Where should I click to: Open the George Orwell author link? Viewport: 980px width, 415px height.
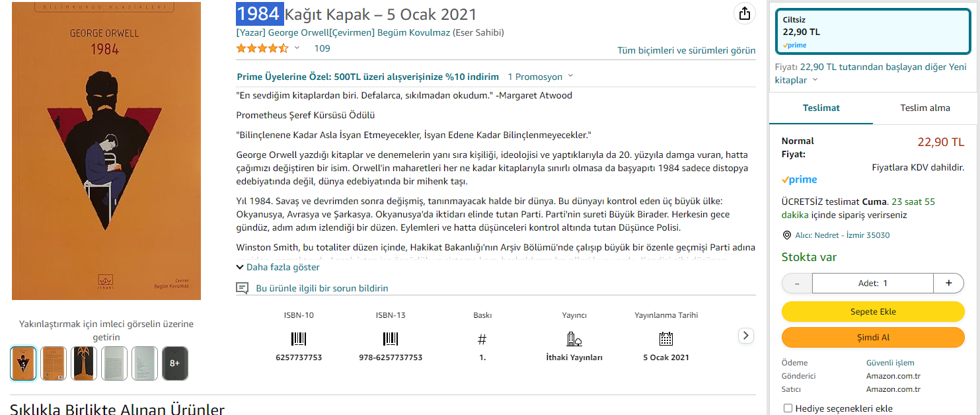point(299,32)
